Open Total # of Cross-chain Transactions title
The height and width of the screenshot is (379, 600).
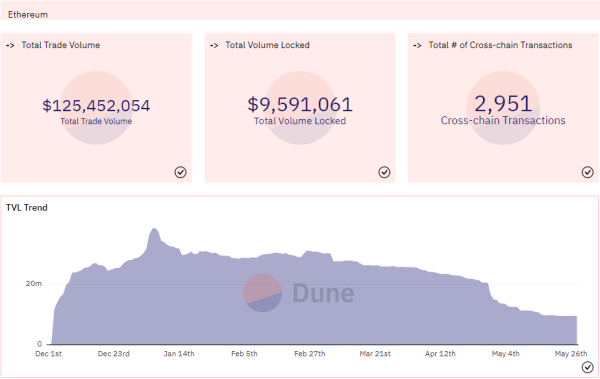500,45
